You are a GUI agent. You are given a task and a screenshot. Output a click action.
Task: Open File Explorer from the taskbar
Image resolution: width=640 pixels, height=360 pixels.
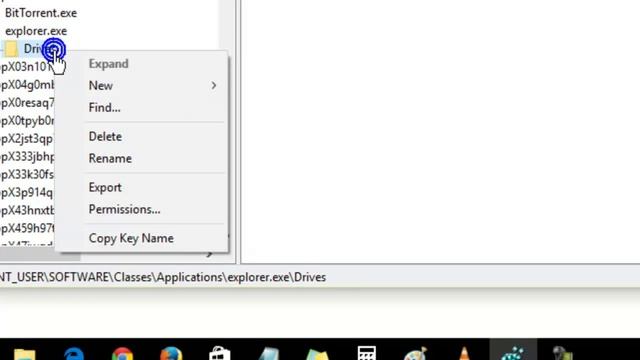pyautogui.click(x=24, y=353)
